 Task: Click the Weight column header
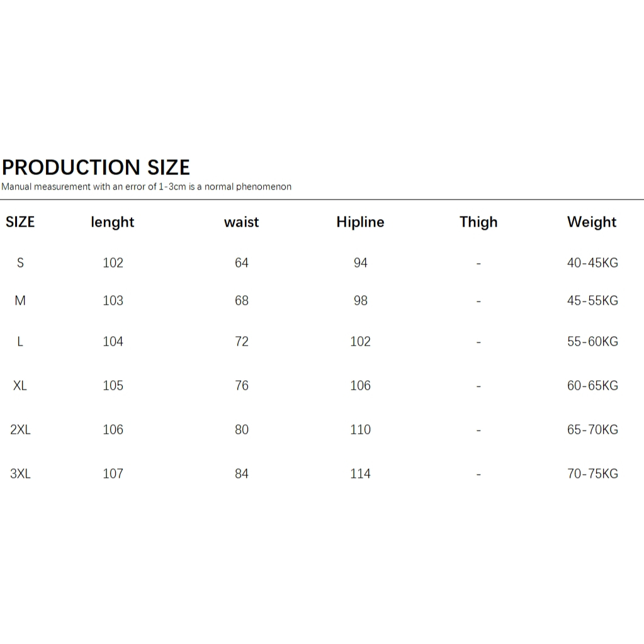pyautogui.click(x=592, y=222)
